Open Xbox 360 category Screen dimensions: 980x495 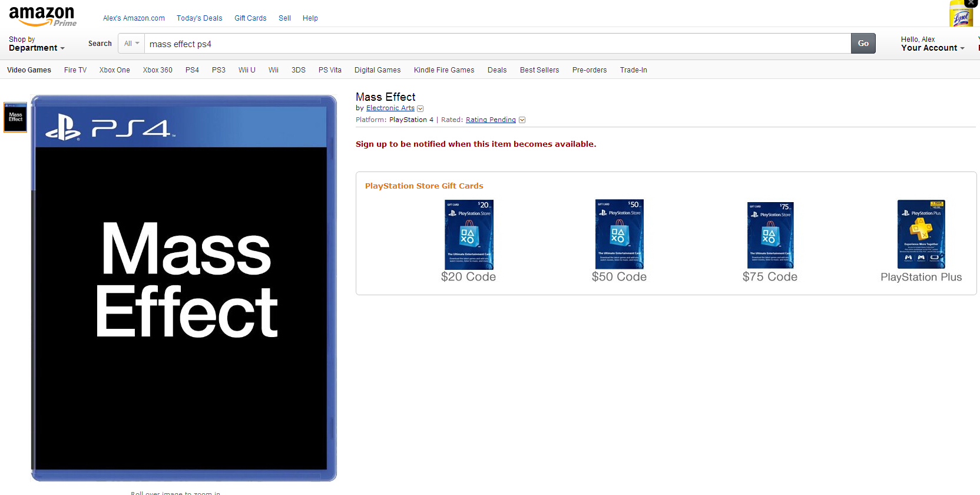158,70
